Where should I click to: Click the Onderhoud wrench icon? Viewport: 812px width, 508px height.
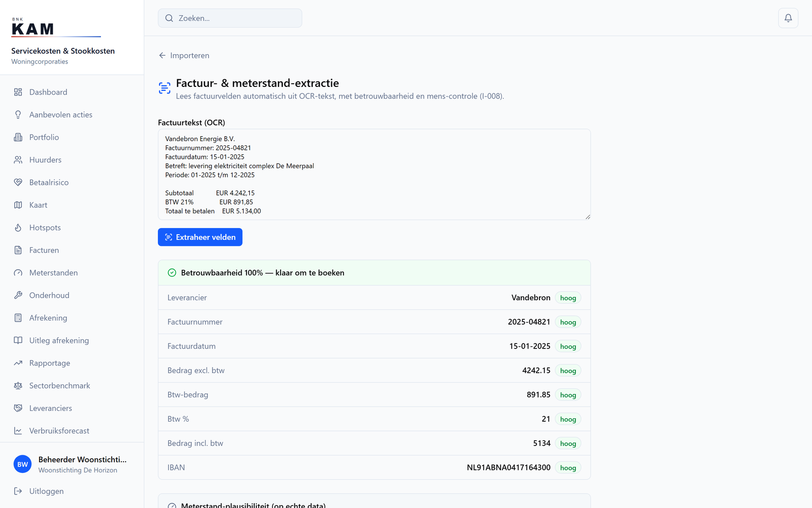tap(18, 295)
